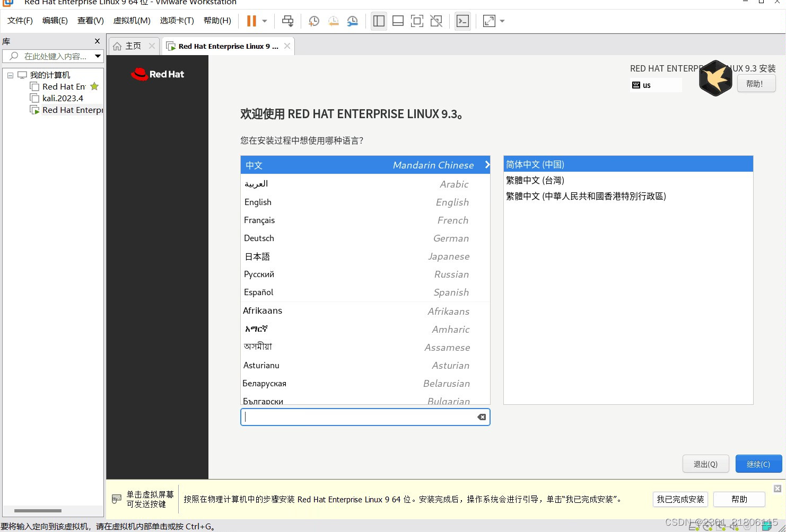
Task: Enter full screen mode
Action: point(417,21)
